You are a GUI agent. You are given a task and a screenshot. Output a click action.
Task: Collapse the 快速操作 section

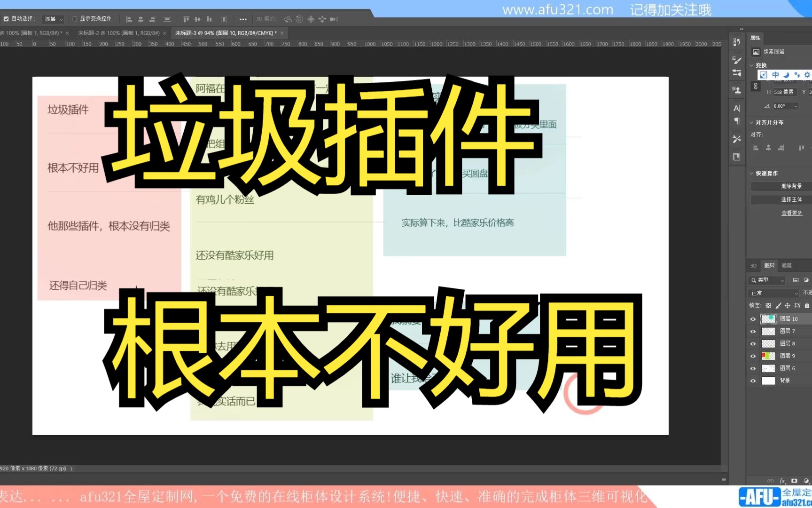[x=751, y=174]
